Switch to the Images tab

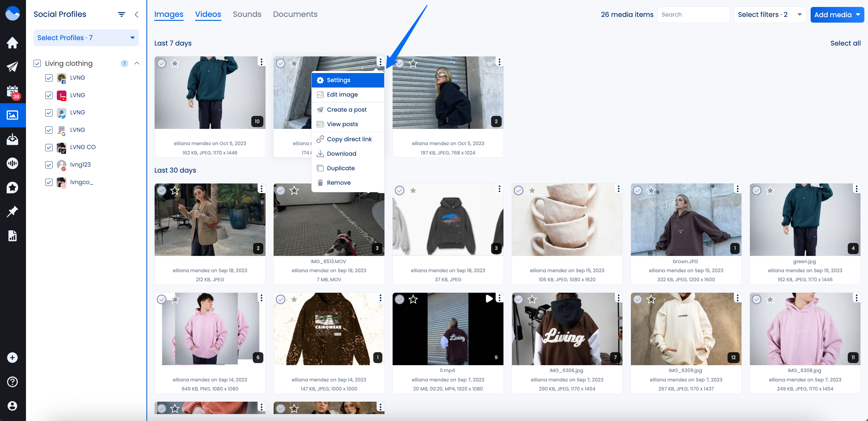[x=169, y=14]
